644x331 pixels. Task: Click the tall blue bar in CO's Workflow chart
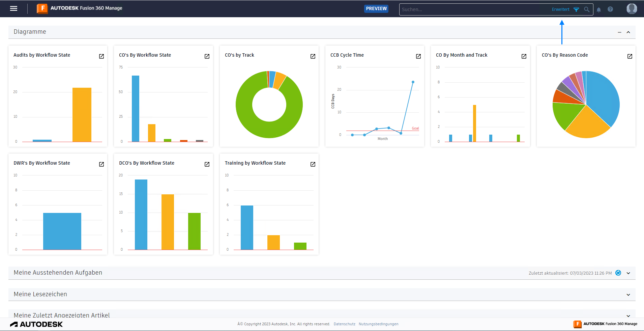[136, 109]
